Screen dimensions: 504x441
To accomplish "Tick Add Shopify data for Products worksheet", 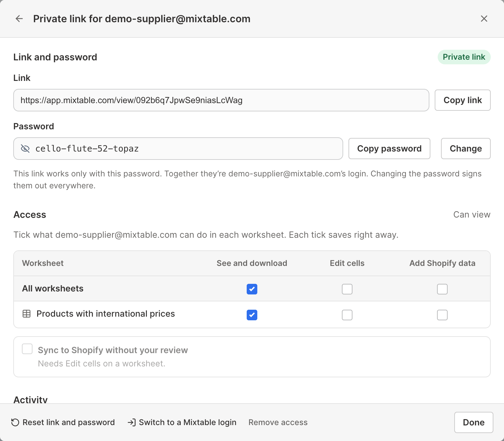I will coord(442,315).
